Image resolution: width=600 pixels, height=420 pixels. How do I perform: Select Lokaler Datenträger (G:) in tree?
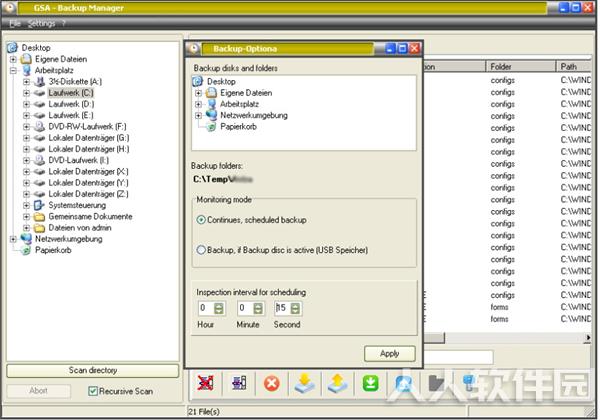pyautogui.click(x=89, y=138)
